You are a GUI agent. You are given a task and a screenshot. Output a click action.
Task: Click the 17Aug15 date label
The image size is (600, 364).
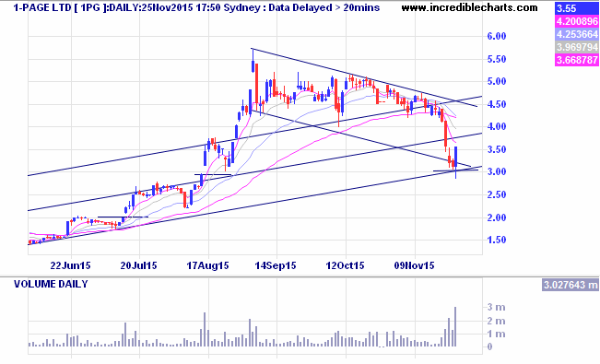(207, 265)
